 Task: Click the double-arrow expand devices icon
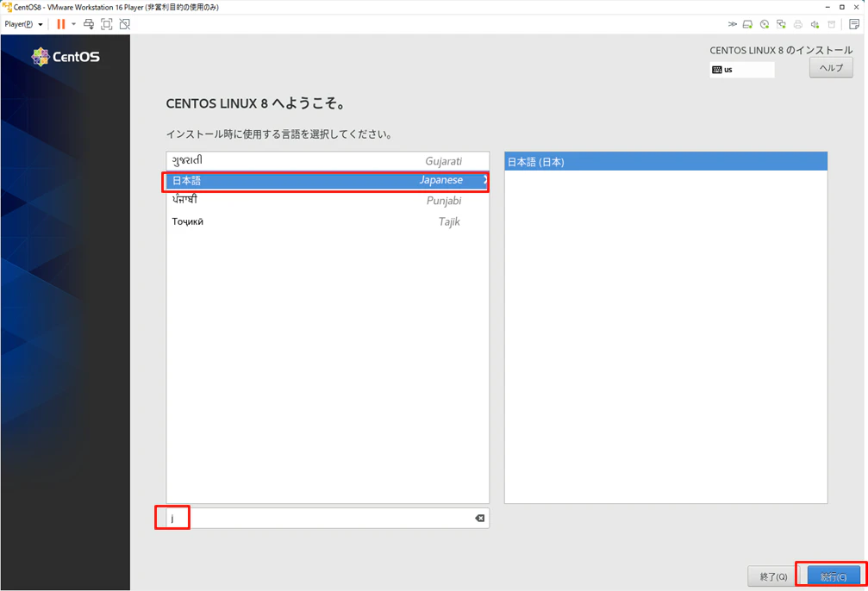pos(733,24)
